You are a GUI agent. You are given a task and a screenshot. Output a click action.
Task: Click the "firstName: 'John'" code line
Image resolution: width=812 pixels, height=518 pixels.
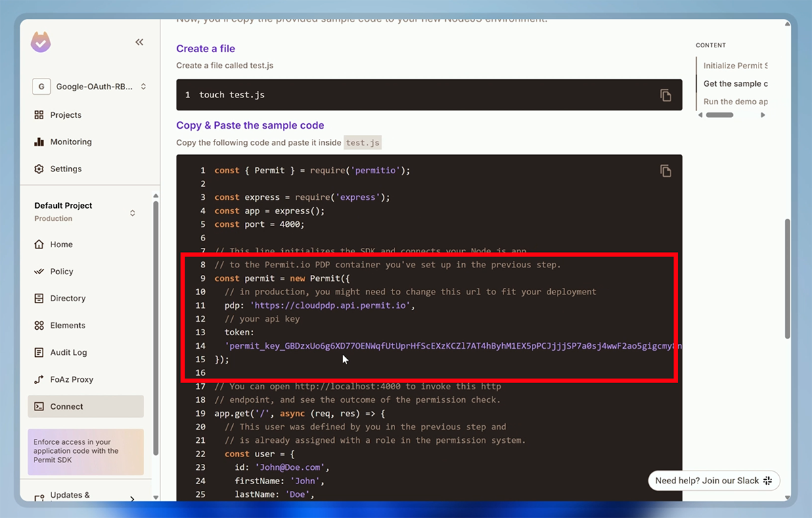279,481
